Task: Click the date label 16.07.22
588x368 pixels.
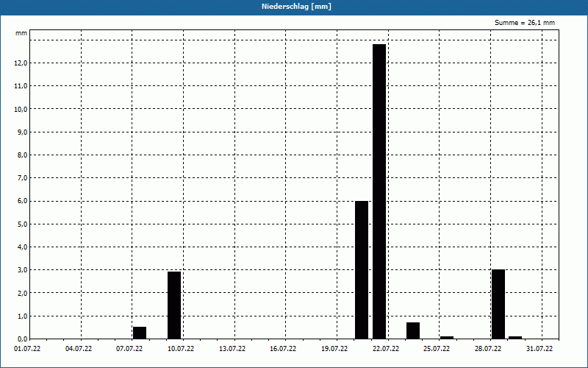Action: (283, 349)
